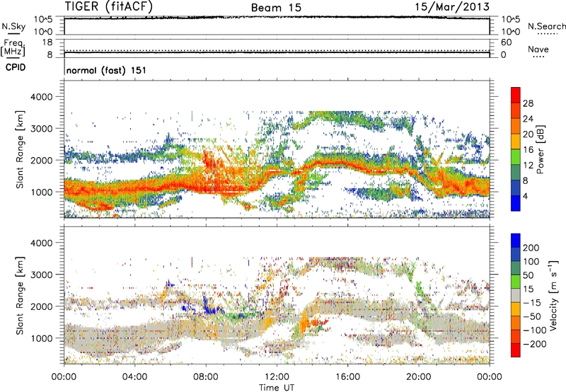Click the 20:00 time axis tick label
Image resolution: width=566 pixels, height=392 pixels.
pyautogui.click(x=418, y=377)
